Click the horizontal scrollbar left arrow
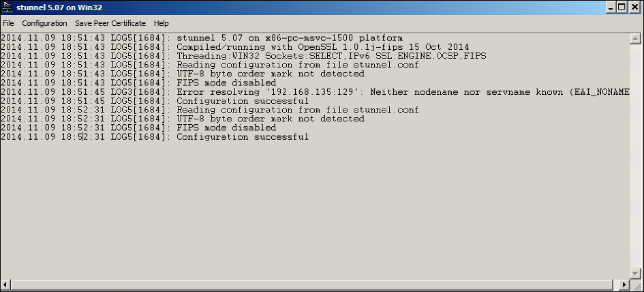 point(5,284)
